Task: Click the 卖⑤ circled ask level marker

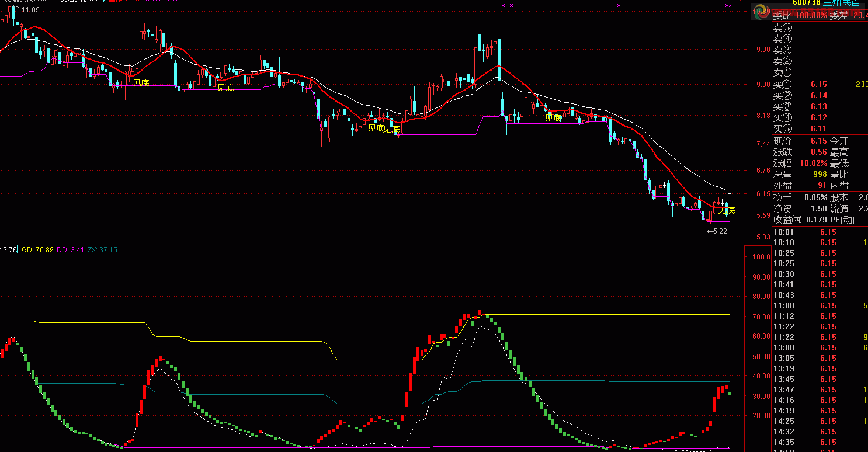Action: click(x=783, y=27)
